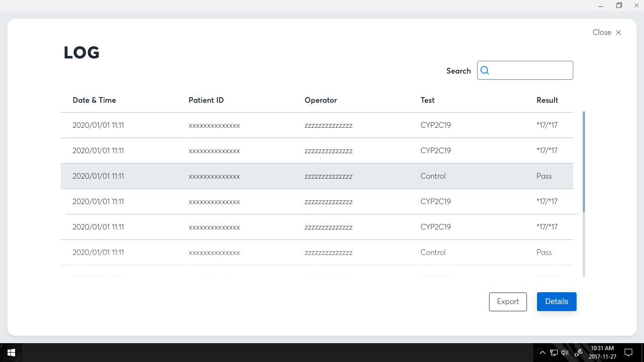
Task: Click Pass in the unhighlighted Control row
Action: [544, 252]
